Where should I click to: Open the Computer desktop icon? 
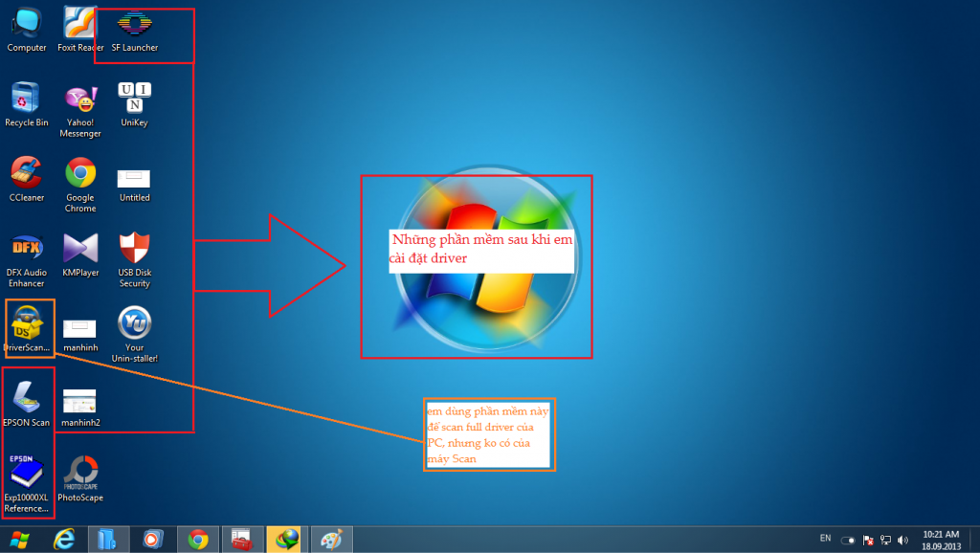click(x=26, y=30)
